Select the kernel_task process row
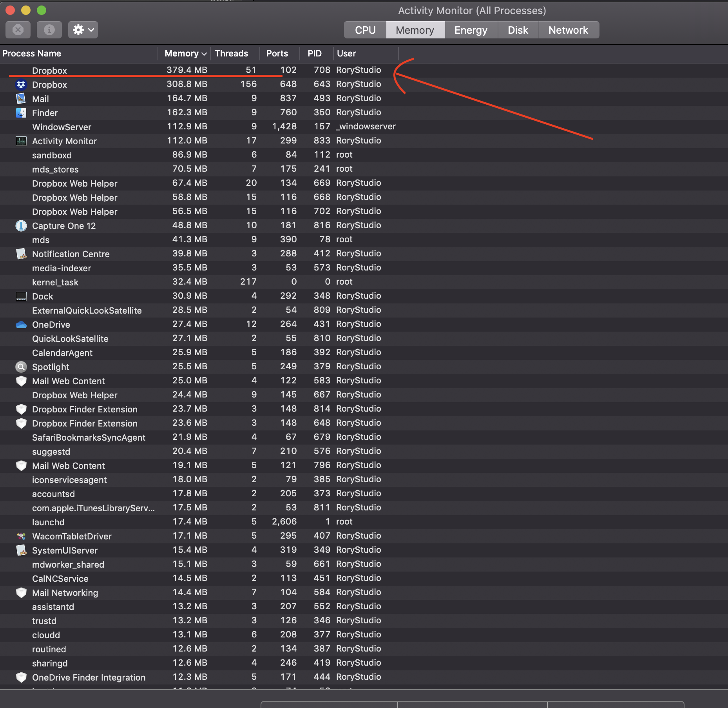Image resolution: width=728 pixels, height=708 pixels. click(364, 282)
